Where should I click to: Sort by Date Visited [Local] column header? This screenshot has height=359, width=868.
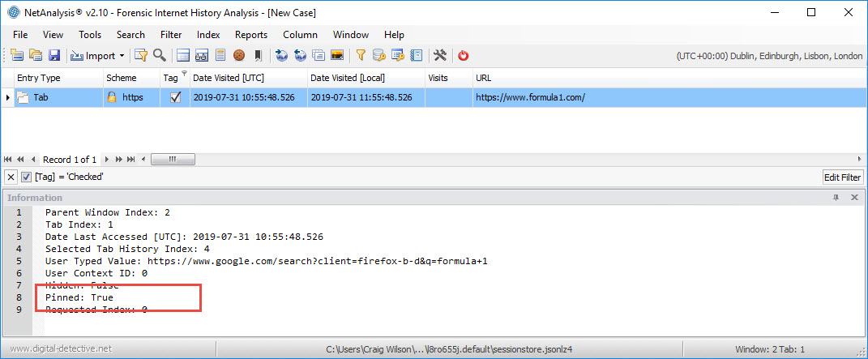point(366,78)
